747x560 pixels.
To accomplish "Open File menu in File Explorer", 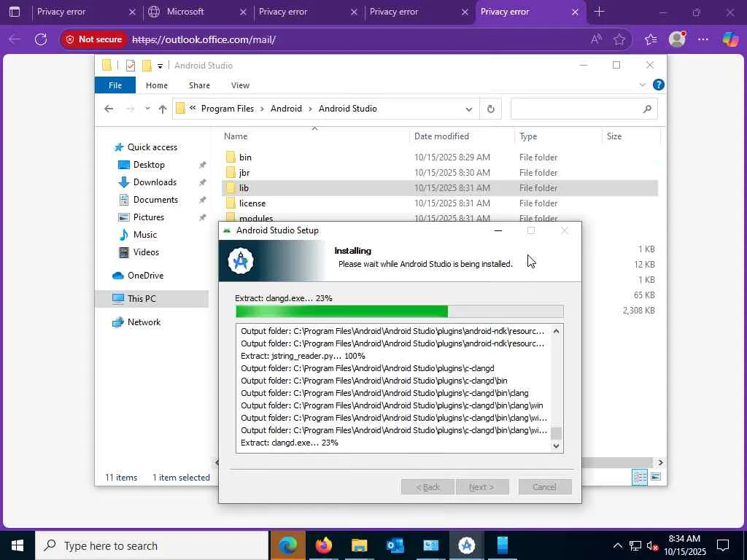I will pos(115,85).
